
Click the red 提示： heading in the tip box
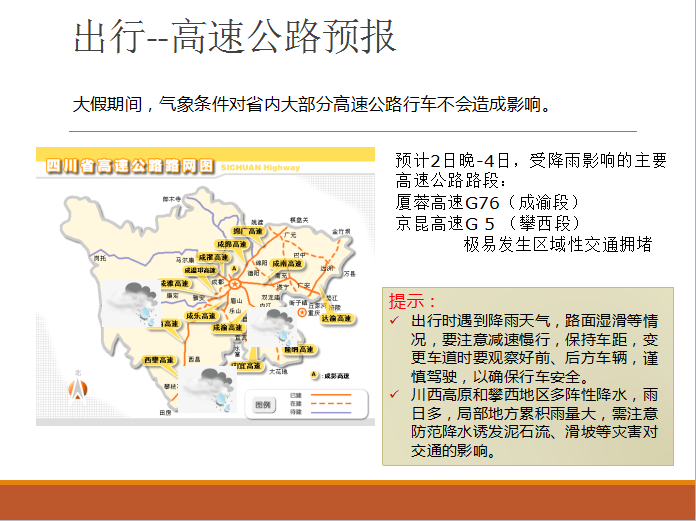[413, 301]
